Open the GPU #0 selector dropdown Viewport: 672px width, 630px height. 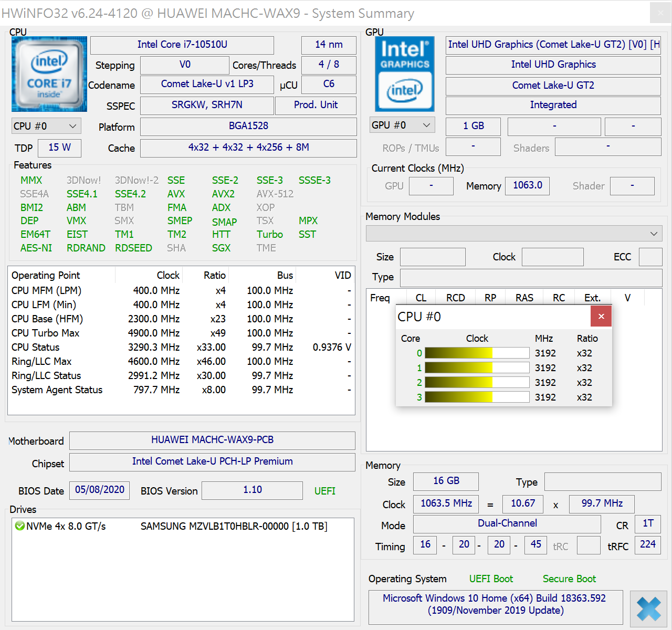pos(402,125)
